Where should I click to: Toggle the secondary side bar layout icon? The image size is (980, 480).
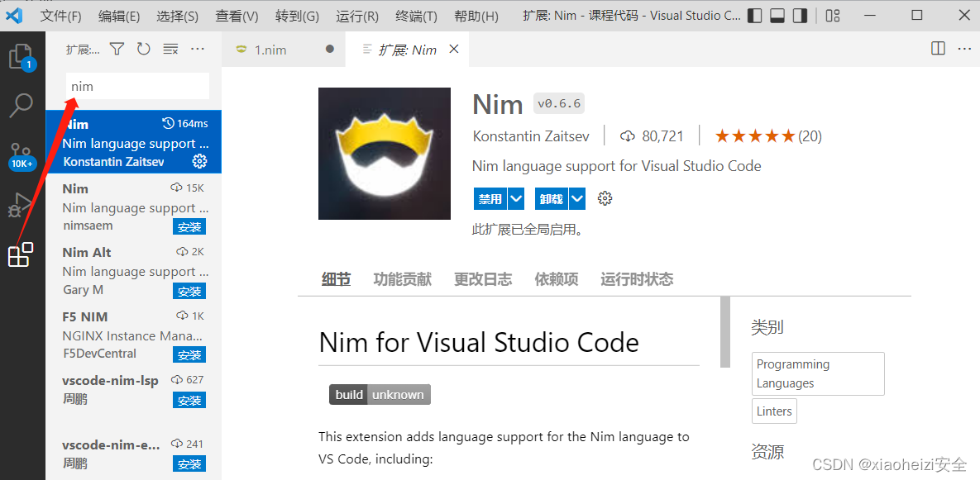coord(800,16)
